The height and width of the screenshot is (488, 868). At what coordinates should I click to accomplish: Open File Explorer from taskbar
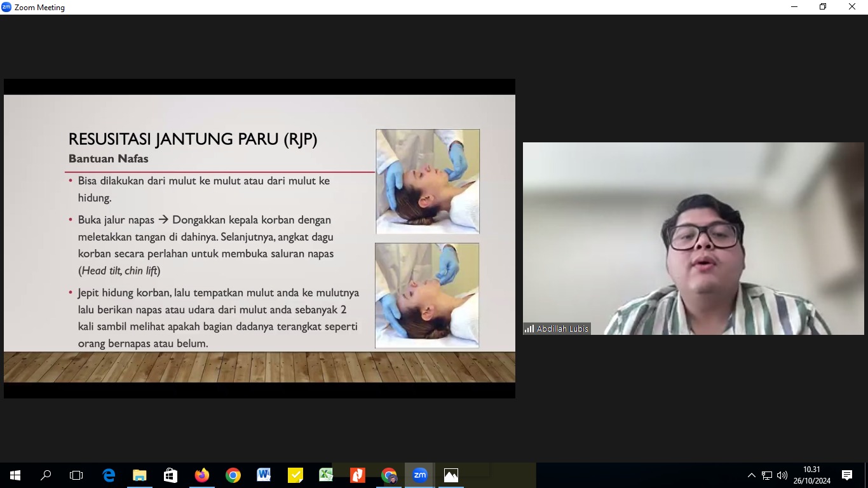point(140,475)
